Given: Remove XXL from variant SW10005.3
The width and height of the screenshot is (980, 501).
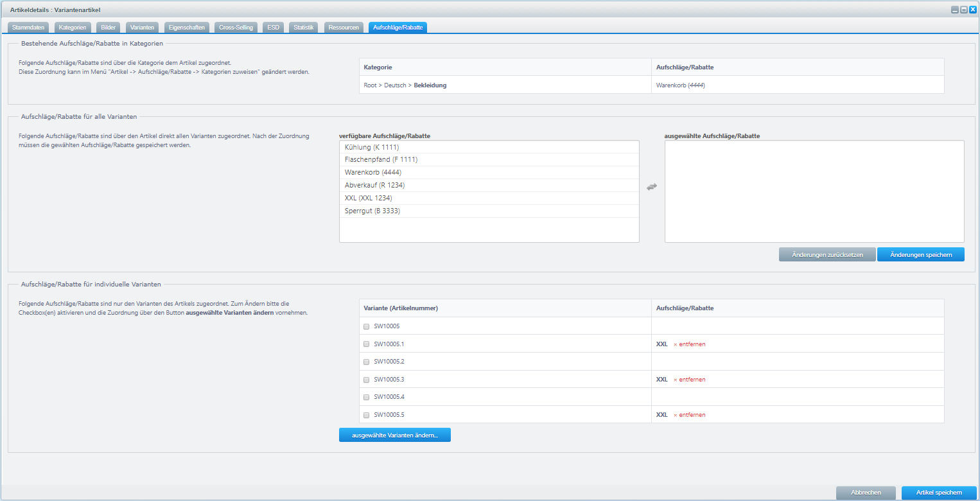Looking at the screenshot, I should click(689, 380).
